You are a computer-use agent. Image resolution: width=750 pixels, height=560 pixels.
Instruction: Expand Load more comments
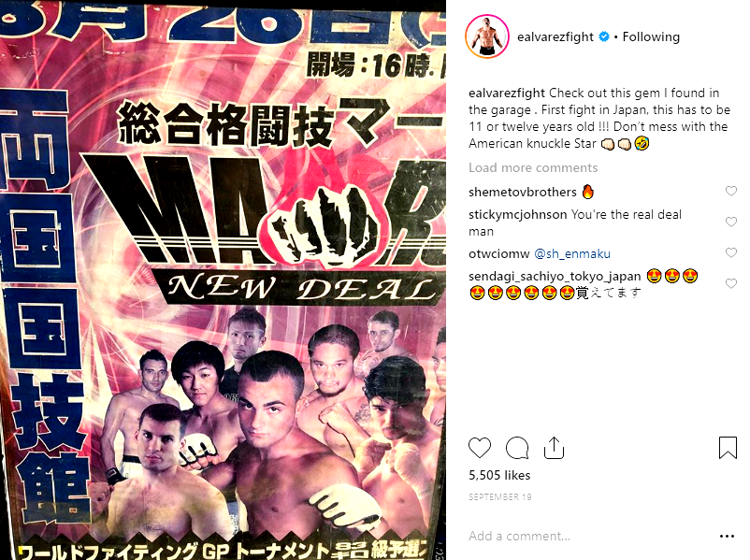[x=533, y=167]
